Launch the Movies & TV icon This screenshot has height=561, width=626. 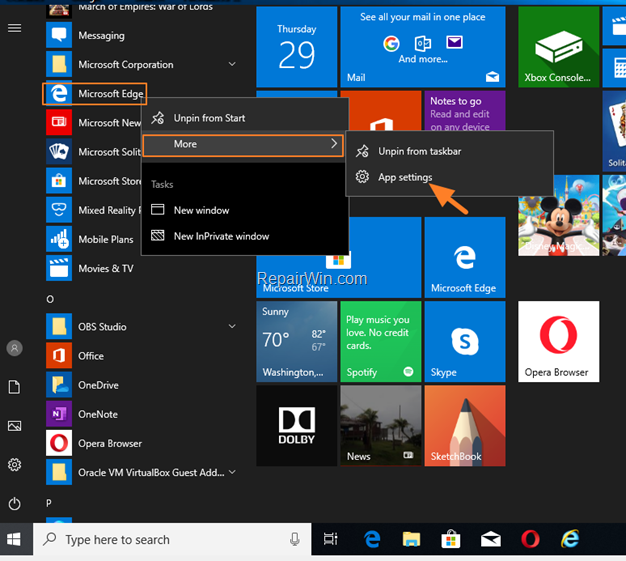pos(59,268)
